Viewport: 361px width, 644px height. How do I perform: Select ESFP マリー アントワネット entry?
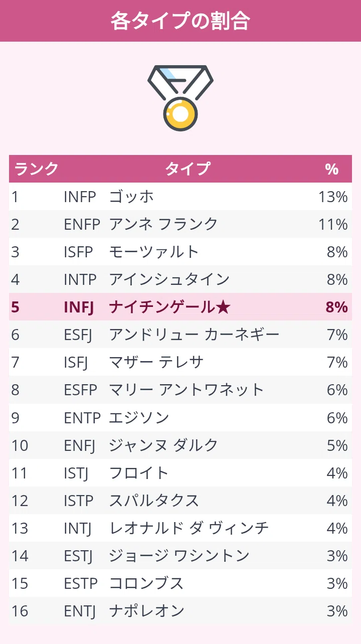pyautogui.click(x=180, y=390)
